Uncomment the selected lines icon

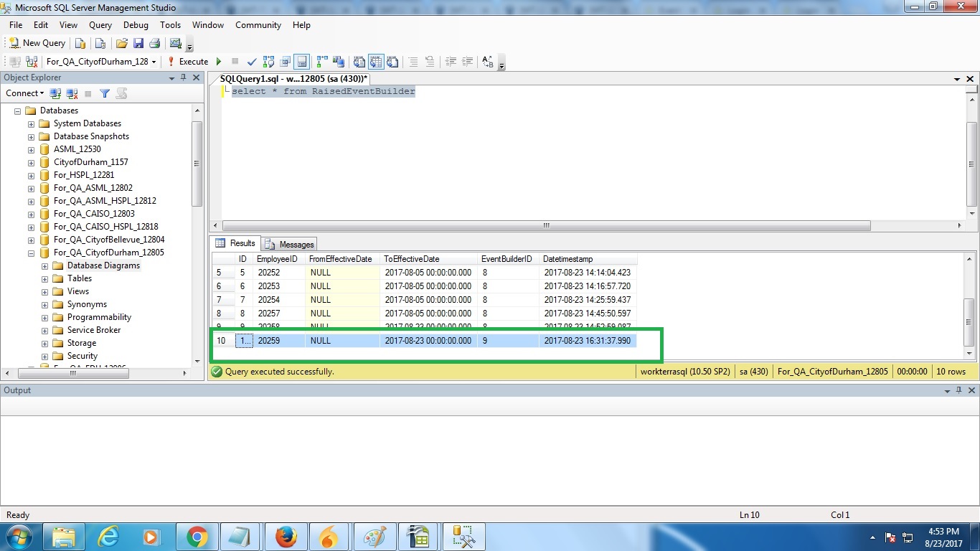pyautogui.click(x=430, y=62)
